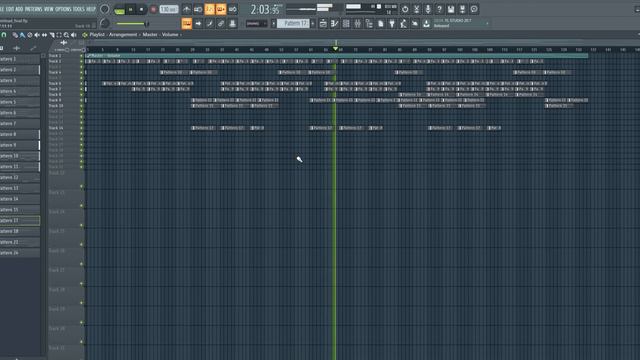Click Arrangement in playlist breadcrumb
Image resolution: width=640 pixels, height=360 pixels.
click(123, 35)
